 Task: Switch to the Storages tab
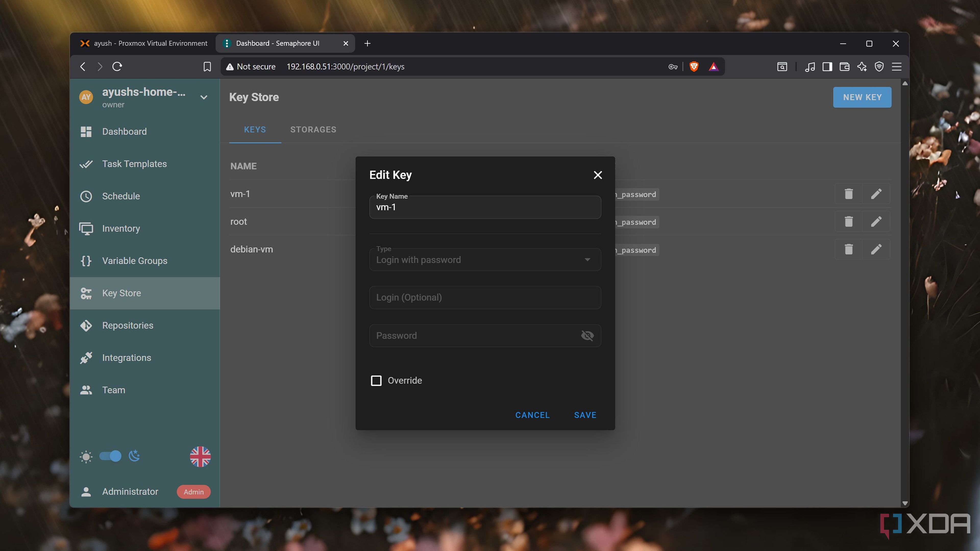tap(313, 129)
